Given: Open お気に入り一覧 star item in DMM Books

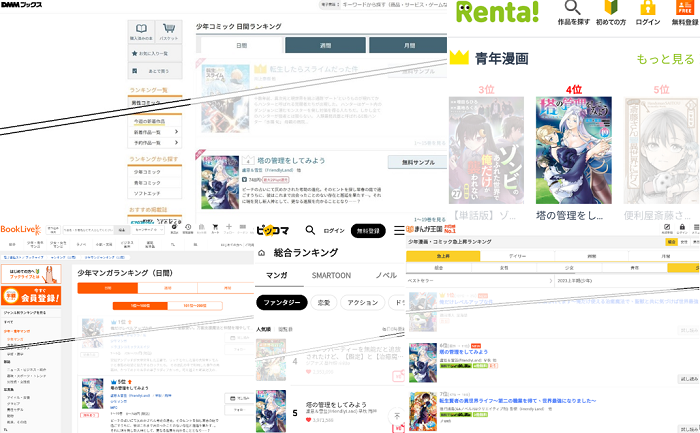Looking at the screenshot, I should (x=155, y=53).
